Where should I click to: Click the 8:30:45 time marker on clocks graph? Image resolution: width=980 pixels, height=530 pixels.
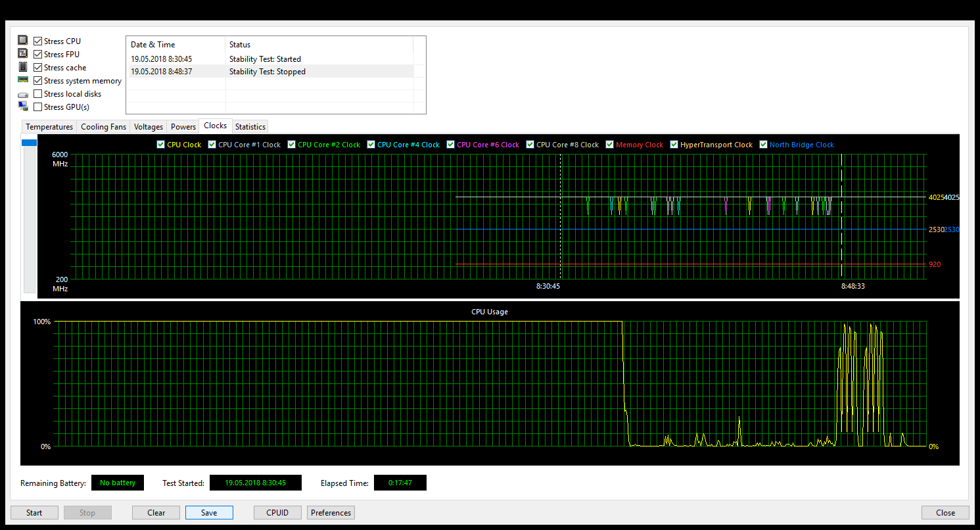(548, 286)
